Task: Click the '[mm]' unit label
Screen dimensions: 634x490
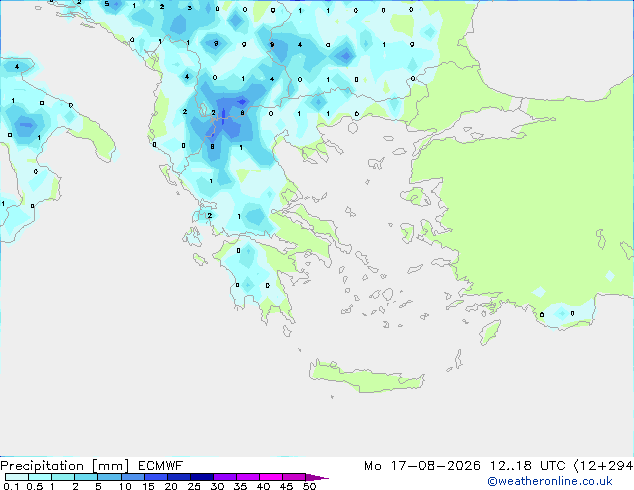Action: coord(110,466)
